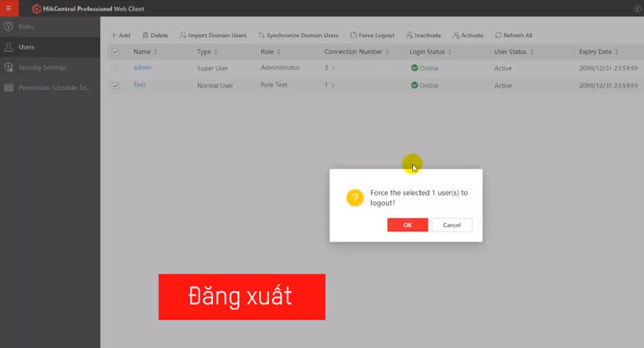Sort by the Name column arrows
This screenshot has width=644, height=348.
[x=155, y=52]
